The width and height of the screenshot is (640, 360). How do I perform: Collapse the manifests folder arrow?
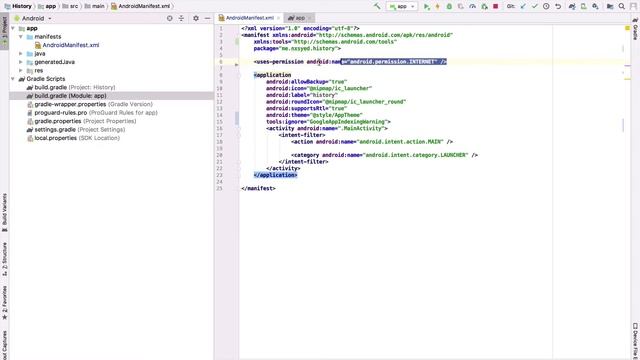(x=21, y=37)
